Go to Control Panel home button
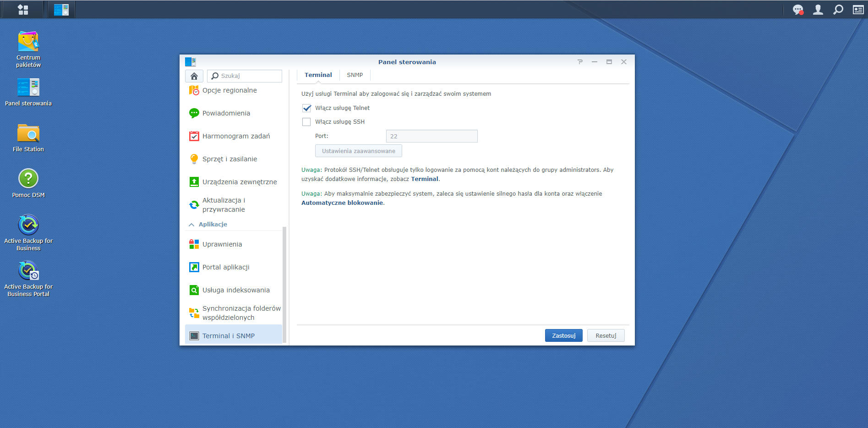This screenshot has height=428, width=868. tap(194, 76)
